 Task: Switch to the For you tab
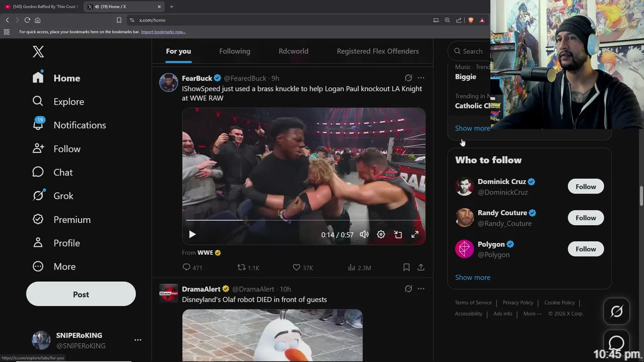point(179,51)
